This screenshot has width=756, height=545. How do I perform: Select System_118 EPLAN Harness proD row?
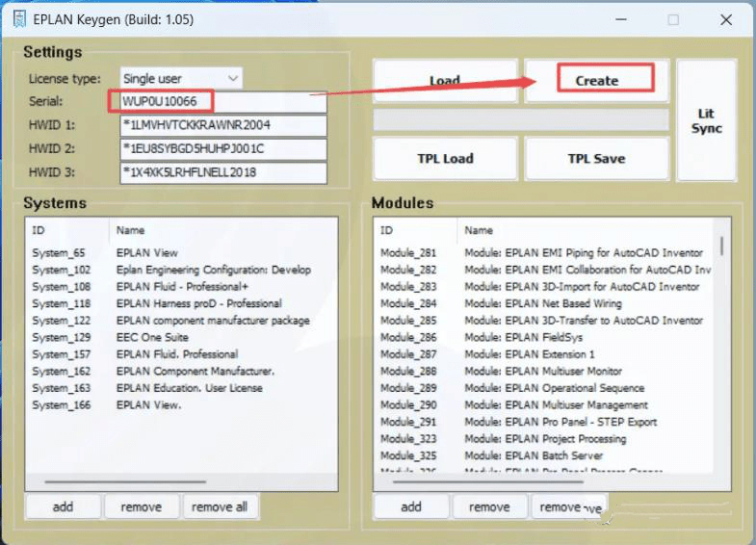pyautogui.click(x=181, y=303)
